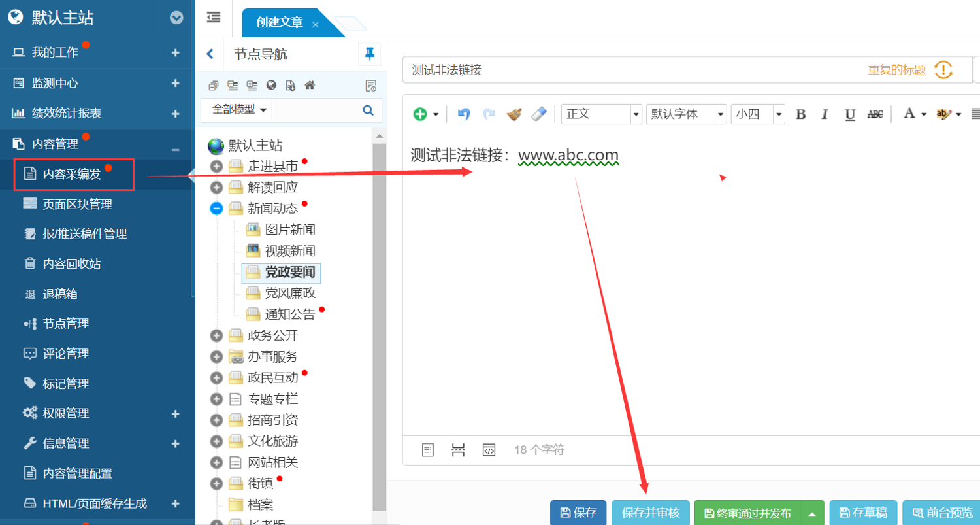Click the format painter brush icon

coord(514,114)
